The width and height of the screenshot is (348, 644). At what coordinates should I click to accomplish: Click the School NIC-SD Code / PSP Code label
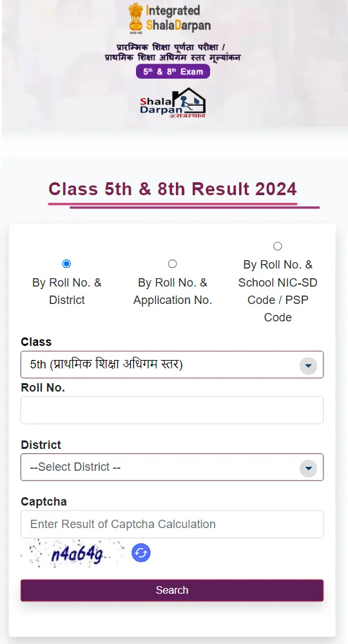[x=278, y=291]
